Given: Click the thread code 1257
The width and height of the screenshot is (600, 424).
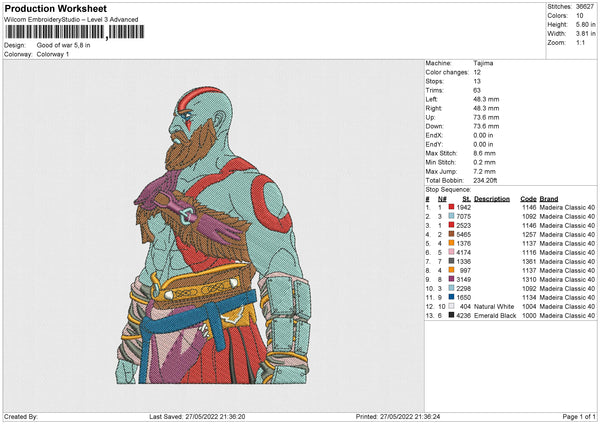Looking at the screenshot, I should click(530, 235).
